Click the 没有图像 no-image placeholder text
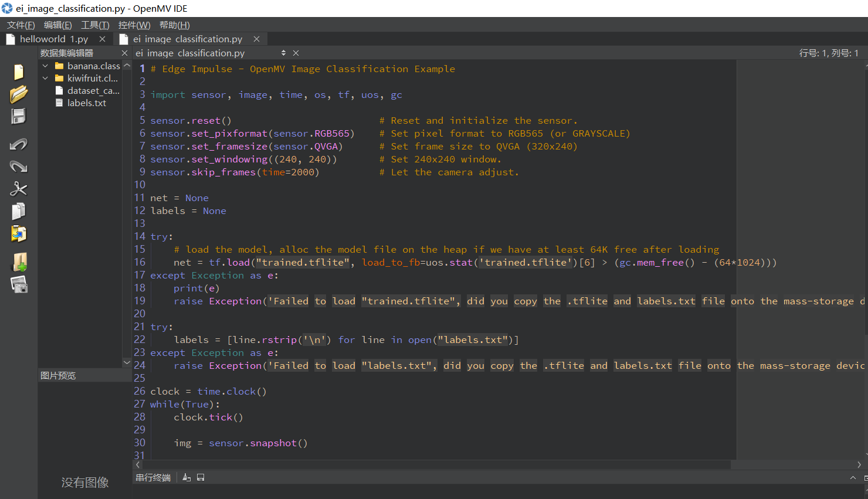This screenshot has height=499, width=868. pyautogui.click(x=85, y=482)
